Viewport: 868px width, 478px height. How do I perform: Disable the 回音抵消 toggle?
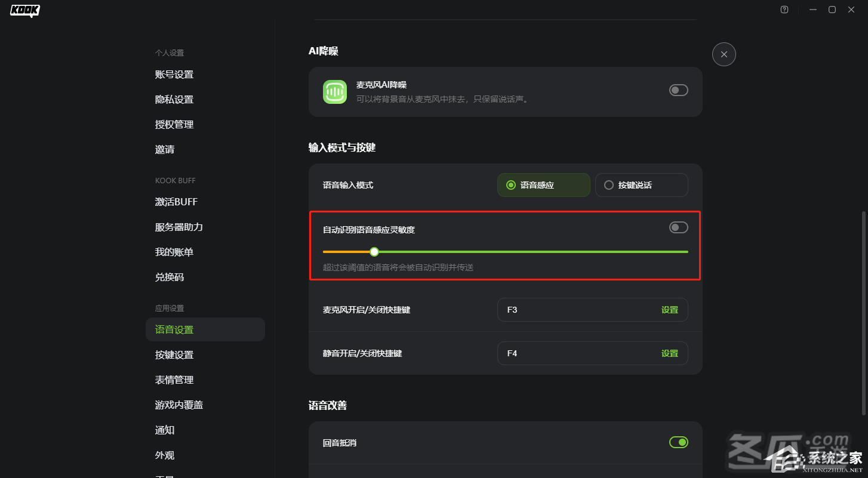coord(678,442)
